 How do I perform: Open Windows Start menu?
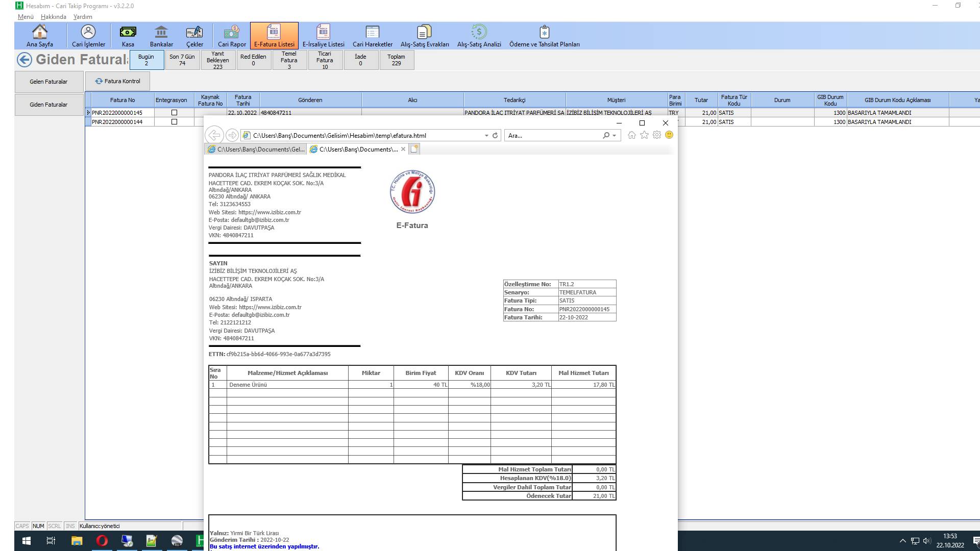[27, 541]
